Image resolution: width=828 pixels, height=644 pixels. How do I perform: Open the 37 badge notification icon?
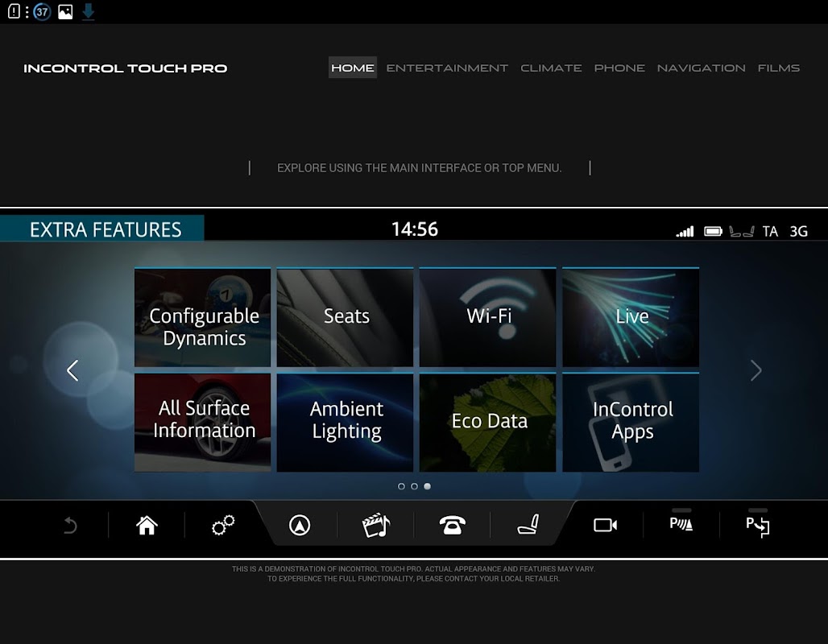pos(42,11)
